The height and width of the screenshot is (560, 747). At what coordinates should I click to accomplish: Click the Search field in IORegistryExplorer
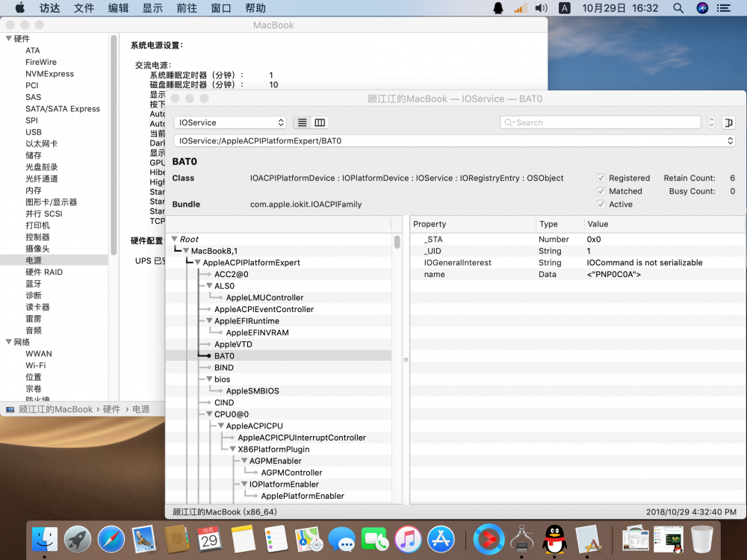pyautogui.click(x=601, y=122)
